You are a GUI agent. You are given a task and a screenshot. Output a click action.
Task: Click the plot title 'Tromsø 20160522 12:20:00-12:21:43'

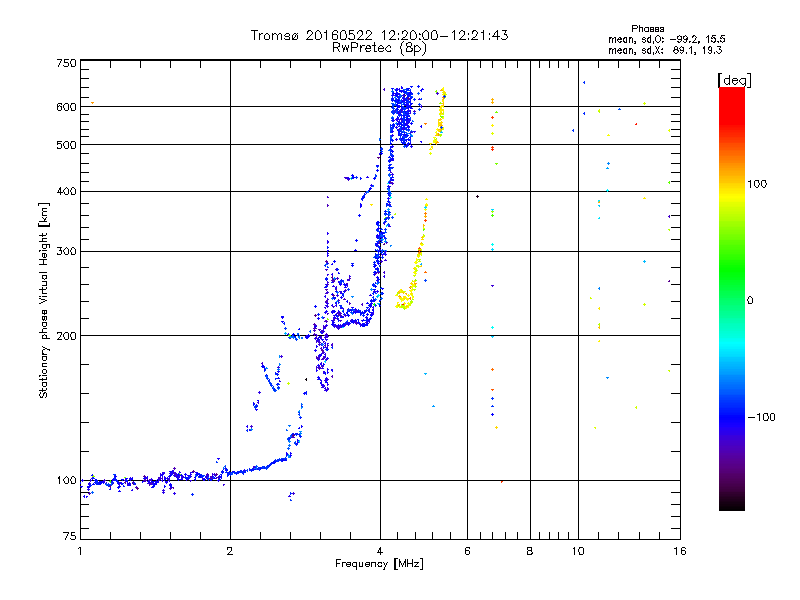tap(379, 35)
